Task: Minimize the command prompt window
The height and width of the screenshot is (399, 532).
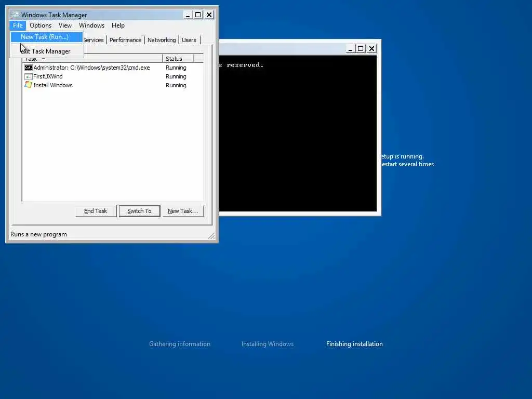Action: point(351,48)
